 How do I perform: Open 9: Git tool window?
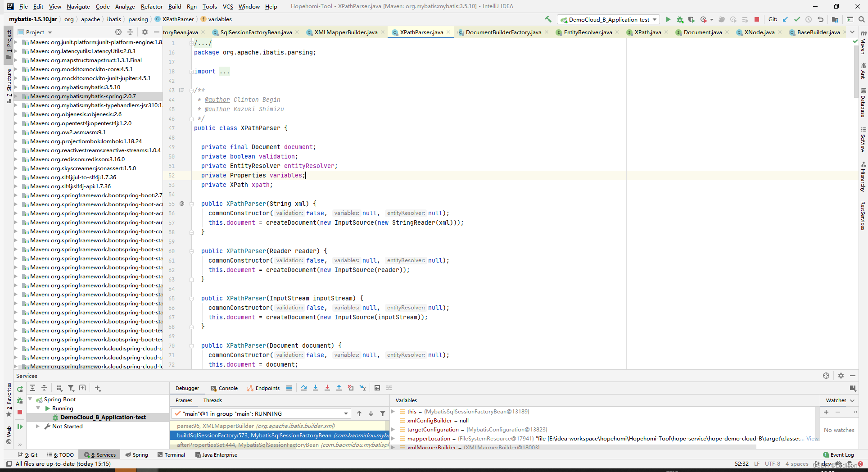point(28,455)
